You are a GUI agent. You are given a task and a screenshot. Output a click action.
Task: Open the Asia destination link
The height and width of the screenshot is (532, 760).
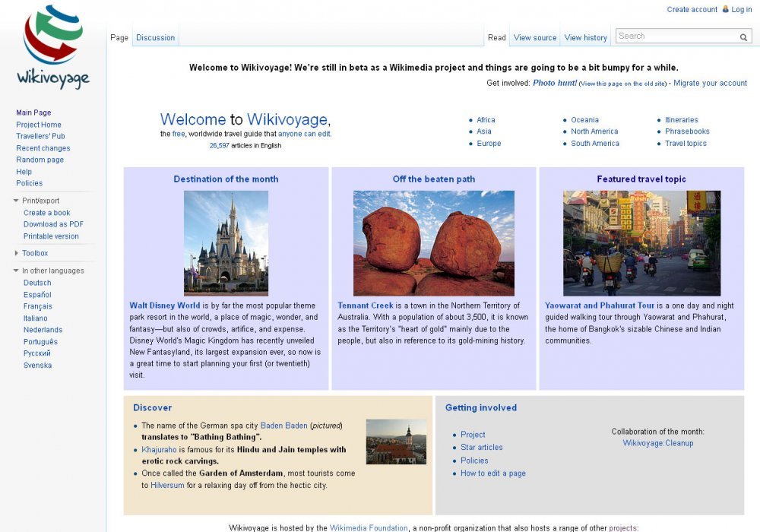click(483, 131)
